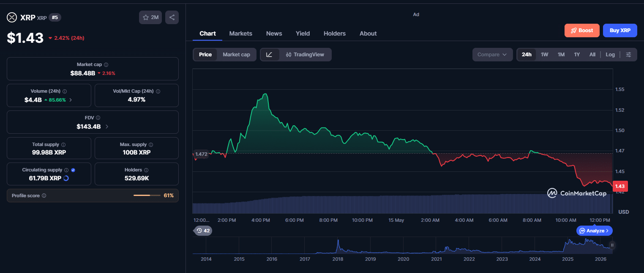Open the Compare dropdown

(492, 55)
